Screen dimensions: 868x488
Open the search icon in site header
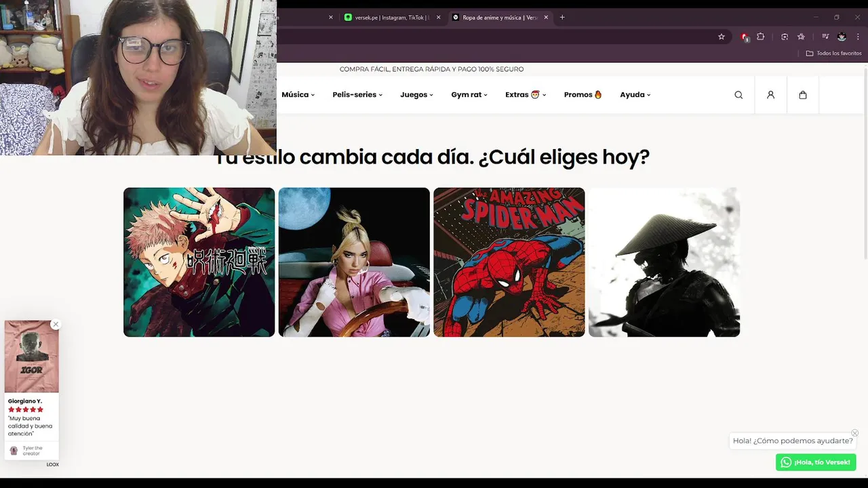coord(738,95)
